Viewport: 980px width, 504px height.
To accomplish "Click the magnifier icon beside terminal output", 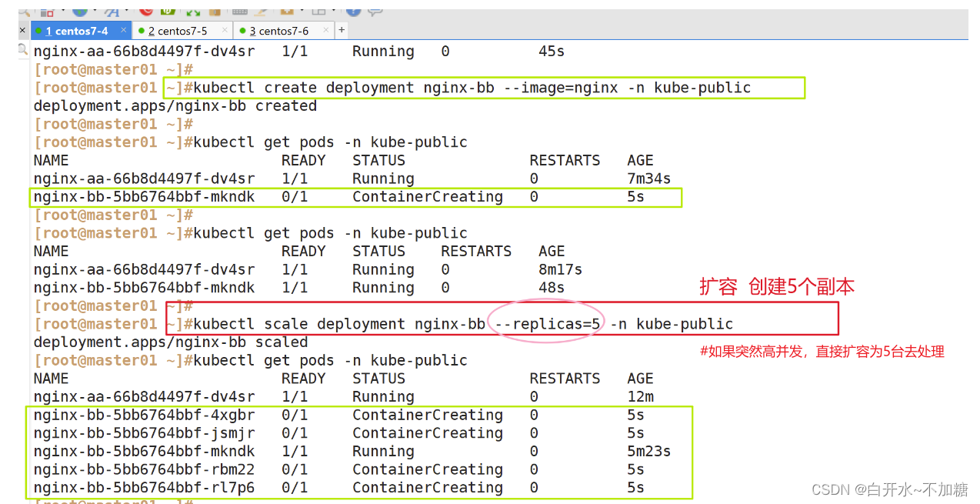I will coord(23,50).
